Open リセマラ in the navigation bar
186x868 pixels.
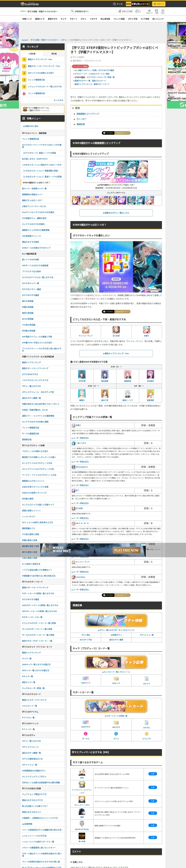click(x=93, y=19)
